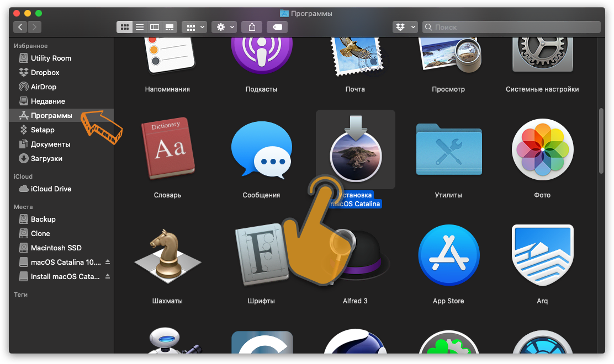Click the vertical scrollbar thumb
The width and height of the screenshot is (614, 364).
[601, 141]
